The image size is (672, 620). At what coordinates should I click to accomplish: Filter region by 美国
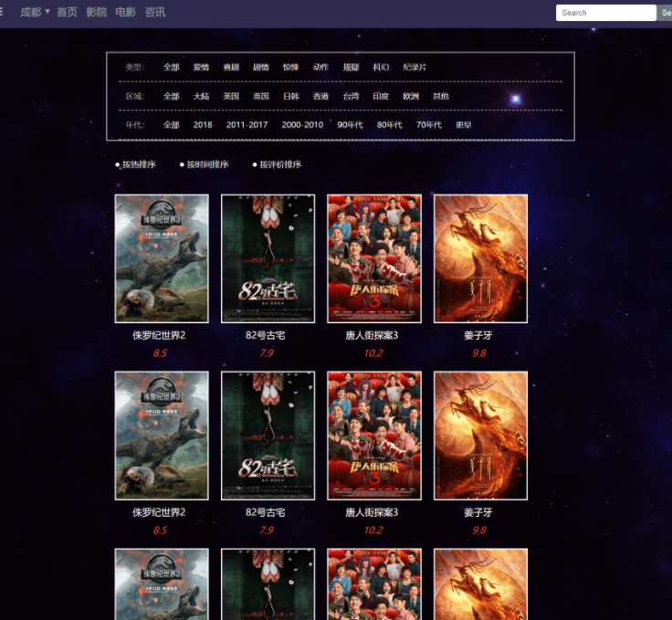click(231, 97)
